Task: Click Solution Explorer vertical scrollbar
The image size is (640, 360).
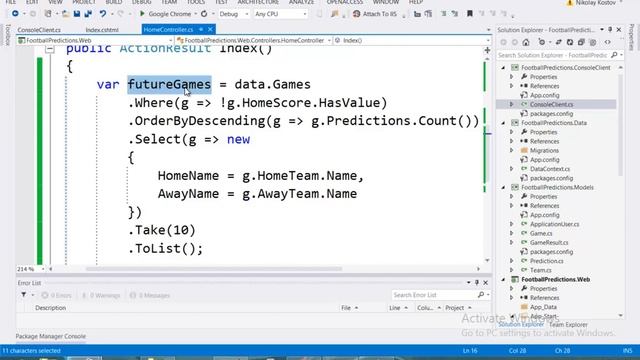Action: (621, 124)
